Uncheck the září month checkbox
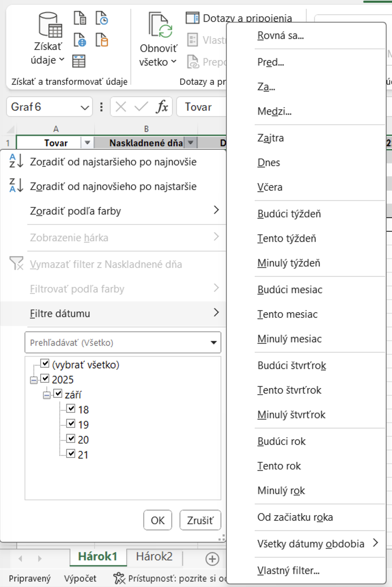392x587 pixels. [58, 393]
